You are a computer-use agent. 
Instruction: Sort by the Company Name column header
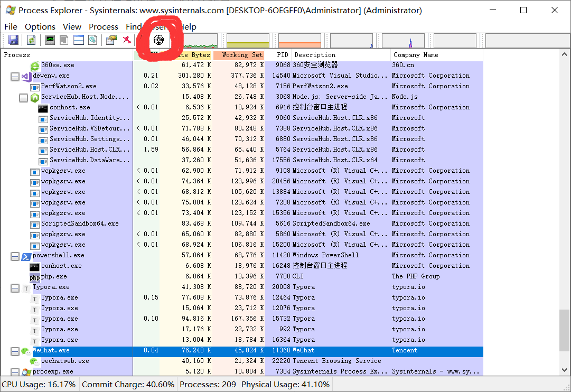click(437, 55)
